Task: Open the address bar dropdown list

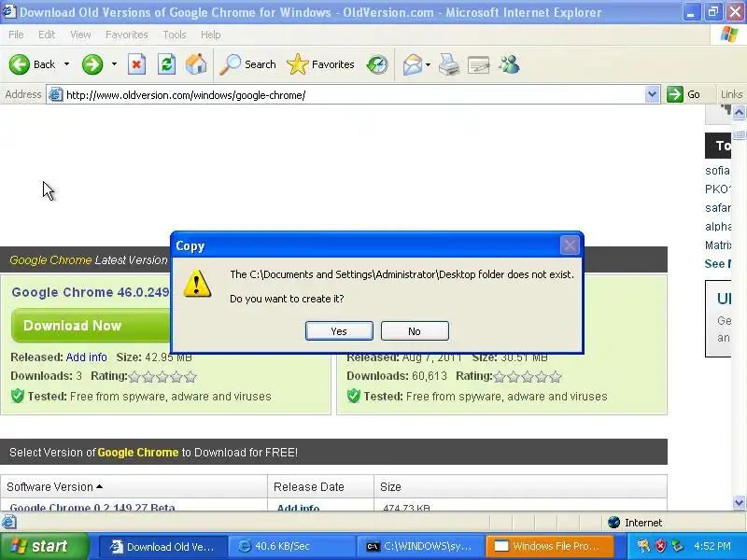Action: [652, 94]
